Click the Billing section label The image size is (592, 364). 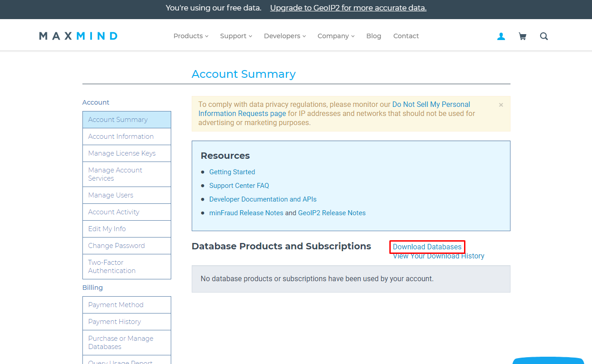[92, 288]
